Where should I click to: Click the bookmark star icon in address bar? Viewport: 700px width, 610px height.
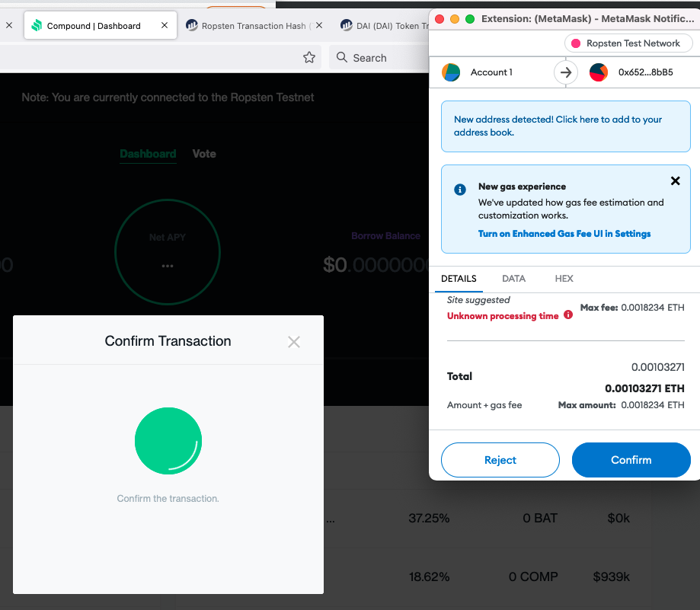click(x=309, y=57)
